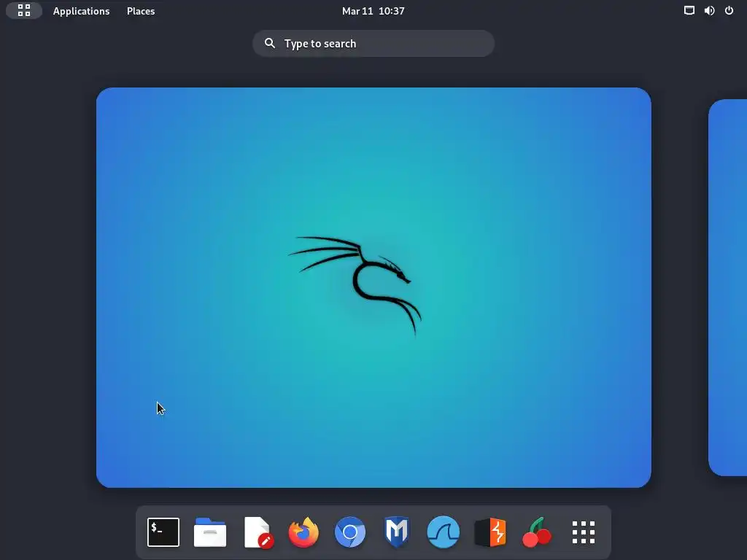Launch Chromium browser from the dock
The width and height of the screenshot is (747, 560).
(x=350, y=532)
